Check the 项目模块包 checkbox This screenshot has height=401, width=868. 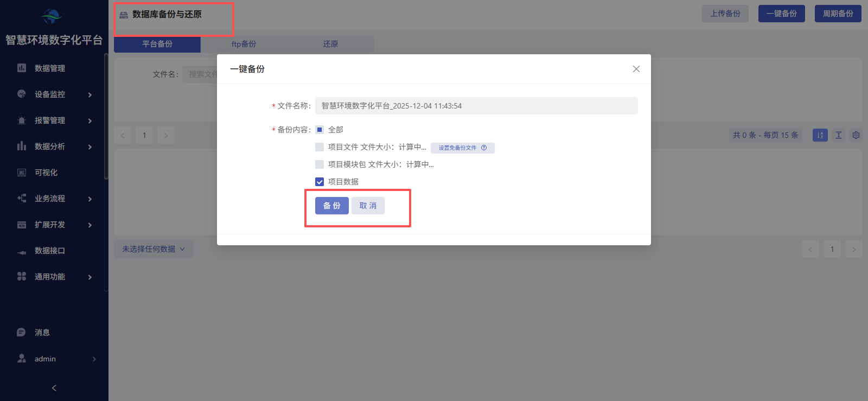coord(320,164)
